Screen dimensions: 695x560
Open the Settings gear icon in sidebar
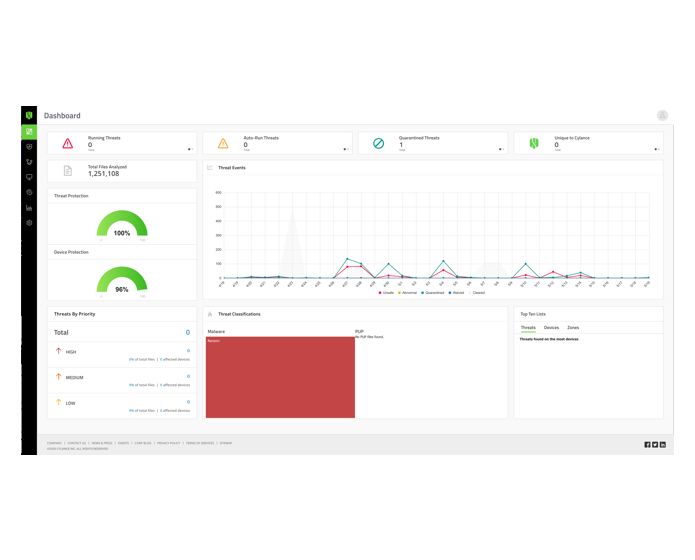pos(29,222)
